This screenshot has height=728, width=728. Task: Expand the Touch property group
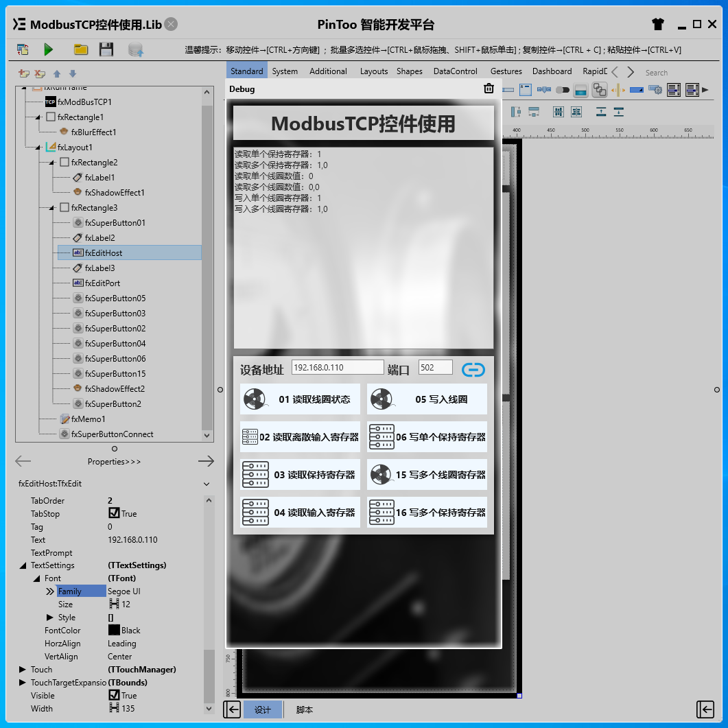22,670
